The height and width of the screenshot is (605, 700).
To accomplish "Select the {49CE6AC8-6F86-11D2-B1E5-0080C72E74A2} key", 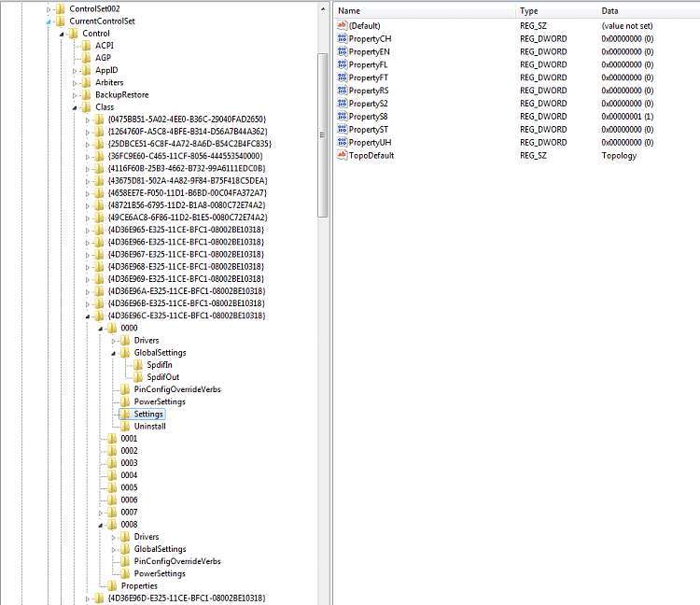I will (188, 218).
